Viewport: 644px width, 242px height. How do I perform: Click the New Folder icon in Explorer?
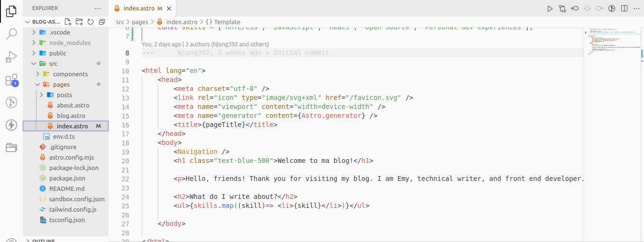coord(79,22)
